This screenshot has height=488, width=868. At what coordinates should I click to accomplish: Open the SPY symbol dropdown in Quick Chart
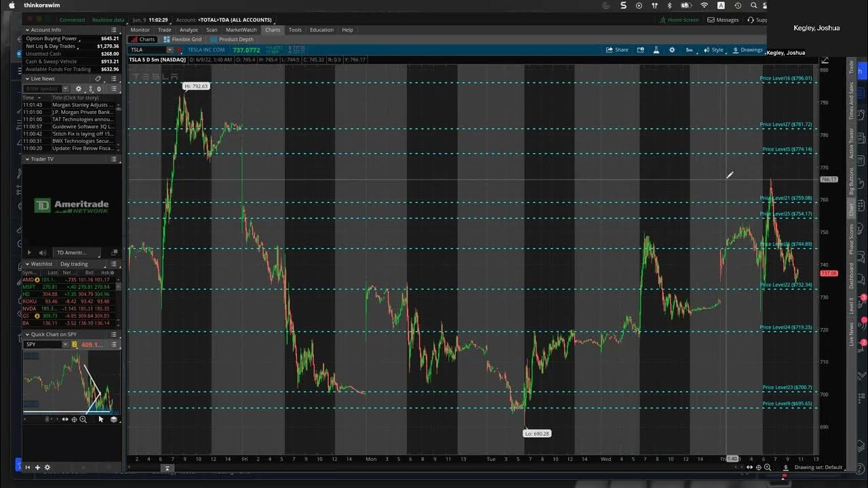pos(65,344)
